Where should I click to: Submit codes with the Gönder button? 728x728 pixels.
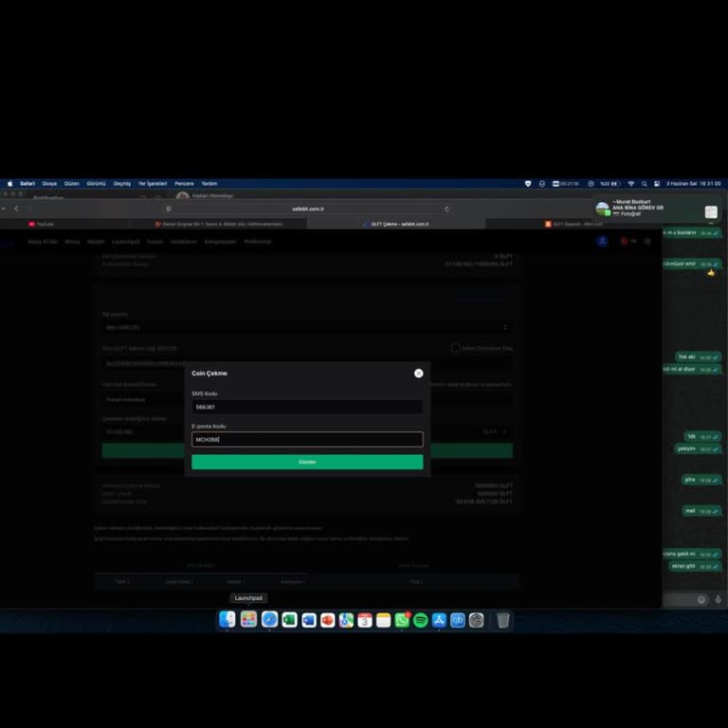[307, 462]
